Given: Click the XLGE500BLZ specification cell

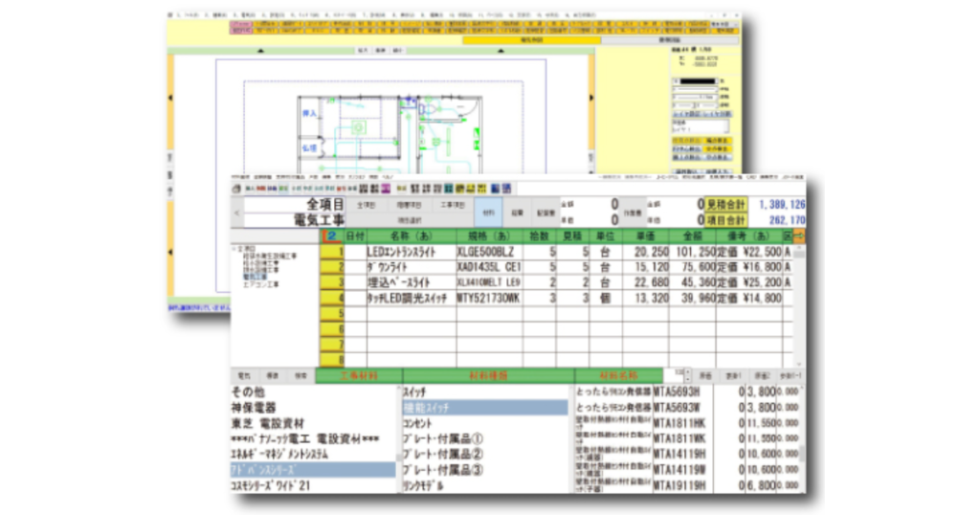Looking at the screenshot, I should click(x=489, y=252).
